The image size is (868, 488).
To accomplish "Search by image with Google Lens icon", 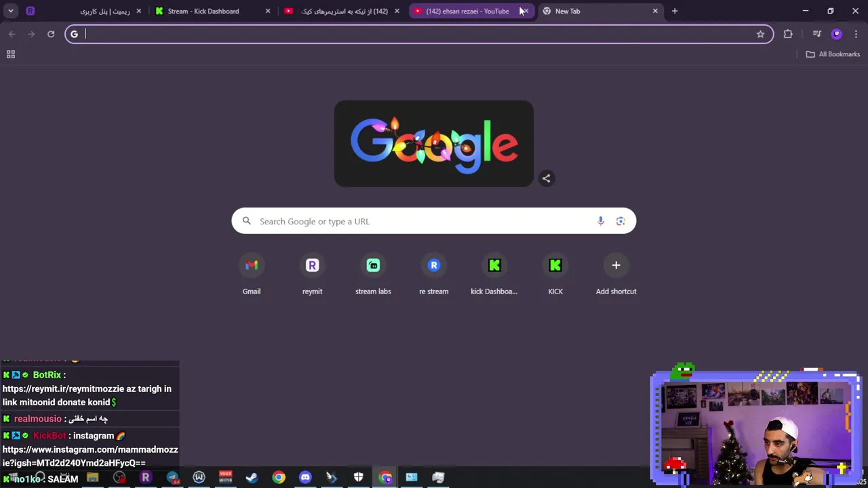I will pos(620,221).
